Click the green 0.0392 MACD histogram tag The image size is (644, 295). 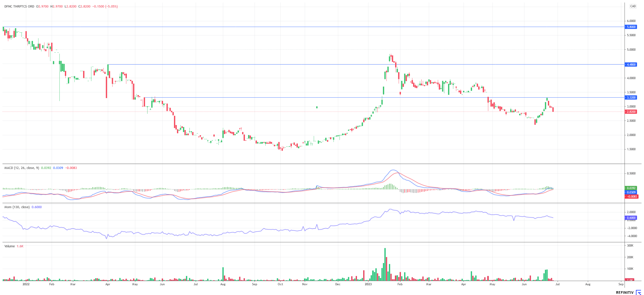coord(631,188)
